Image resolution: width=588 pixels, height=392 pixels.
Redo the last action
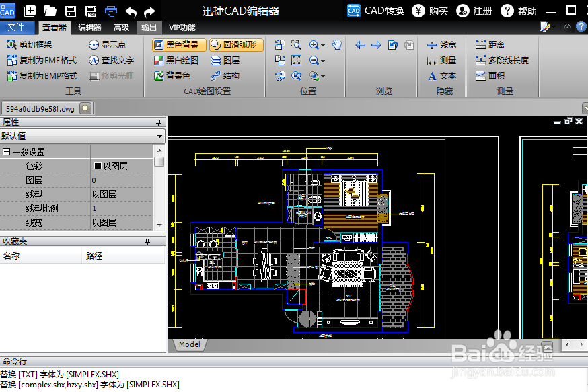149,12
